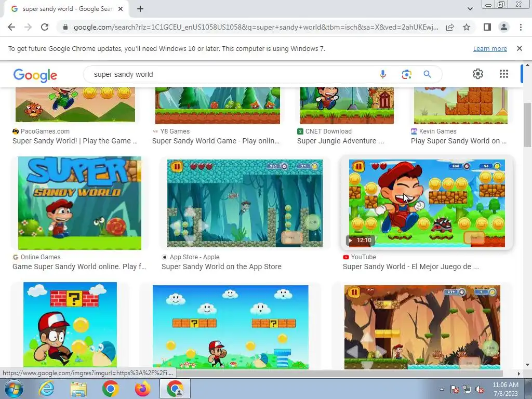Image resolution: width=532 pixels, height=399 pixels.
Task: Open the Action Center flag icon
Action: 454,390
